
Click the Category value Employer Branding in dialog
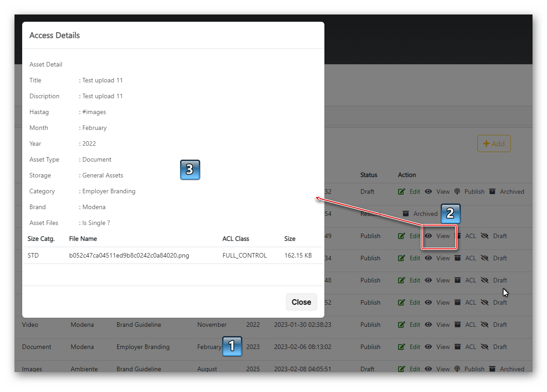point(109,191)
